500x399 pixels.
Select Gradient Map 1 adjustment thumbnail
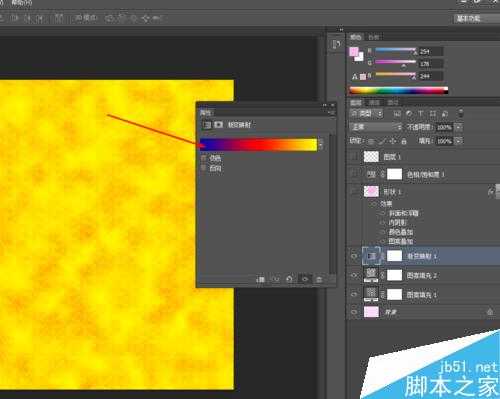[371, 256]
